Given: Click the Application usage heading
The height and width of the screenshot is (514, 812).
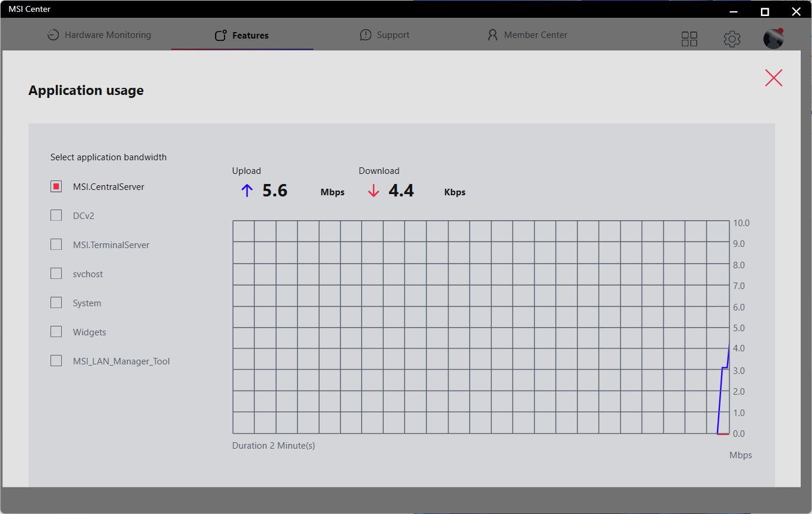Looking at the screenshot, I should 86,90.
